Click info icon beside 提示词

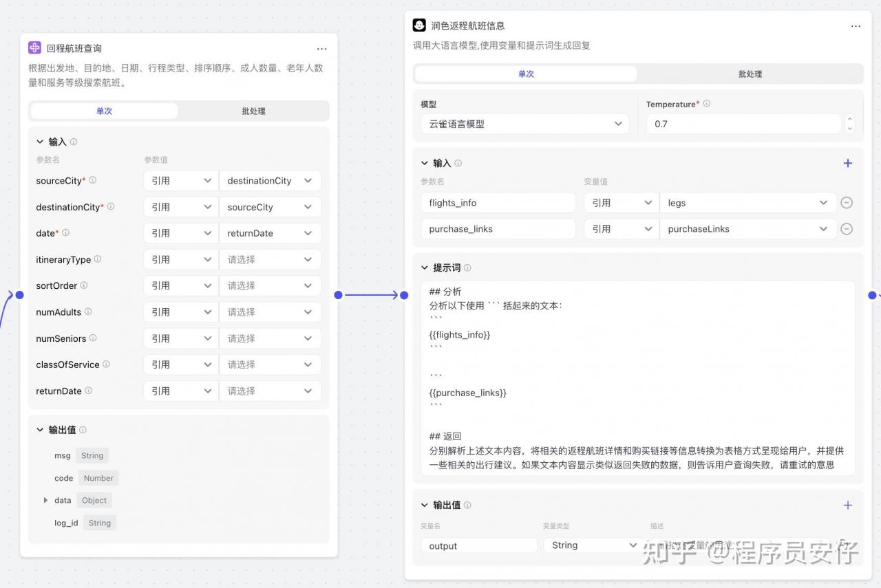pyautogui.click(x=468, y=268)
